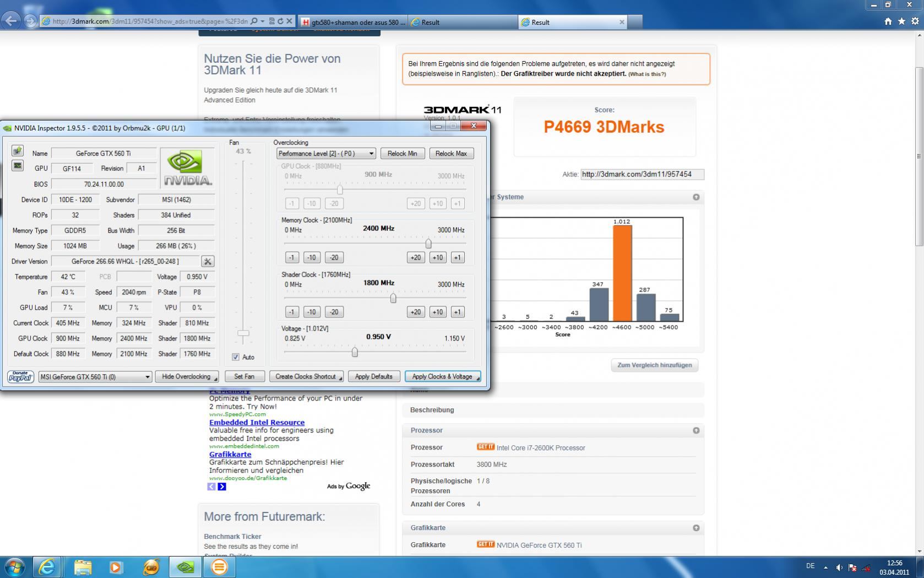Click Create Clocks Shortcut button
The height and width of the screenshot is (578, 924).
tap(306, 376)
